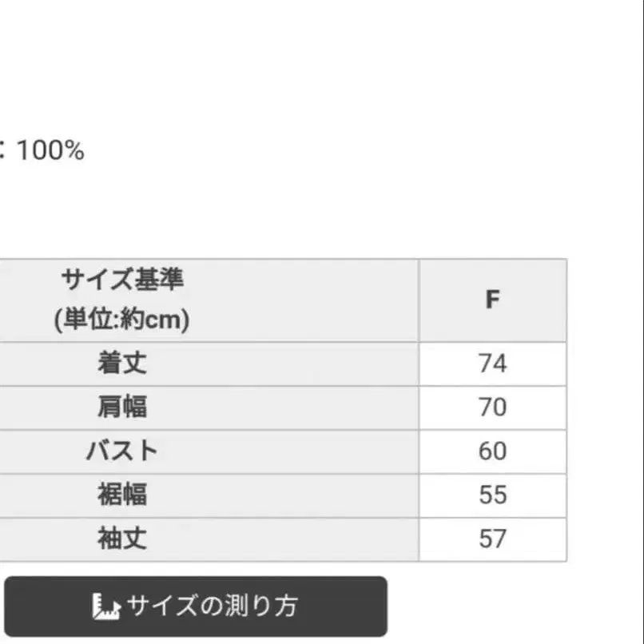Click the (単位:約cm) label text
The height and width of the screenshot is (644, 644).
pos(121,319)
